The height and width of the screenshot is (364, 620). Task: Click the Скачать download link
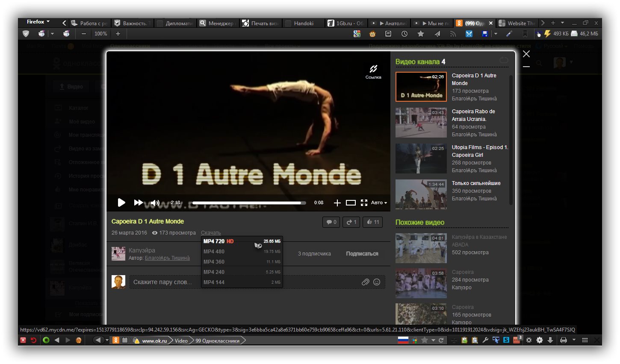211,233
